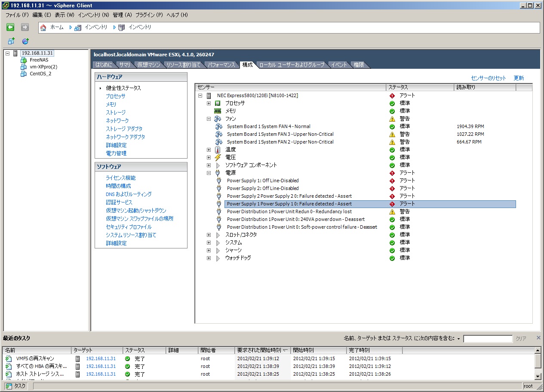The width and height of the screenshot is (544, 392).
Task: Collapse the 192.168.11.31 host tree node
Action: (x=7, y=53)
